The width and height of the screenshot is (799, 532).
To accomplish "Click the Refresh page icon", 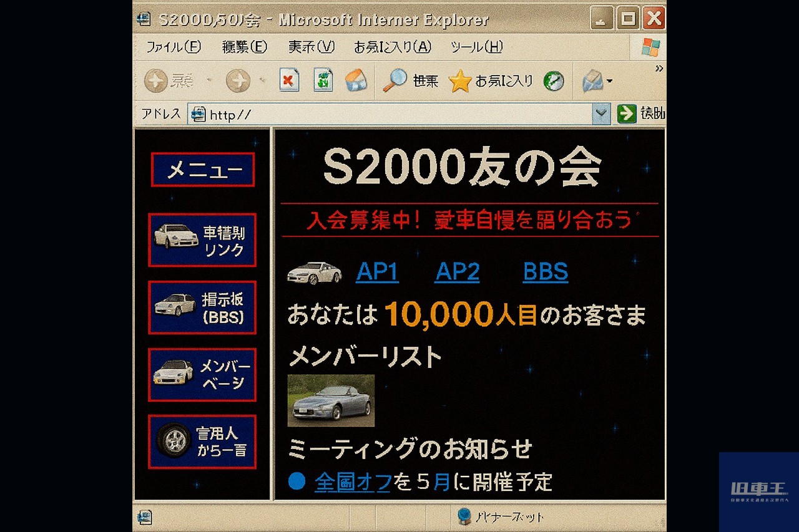I will tap(323, 80).
